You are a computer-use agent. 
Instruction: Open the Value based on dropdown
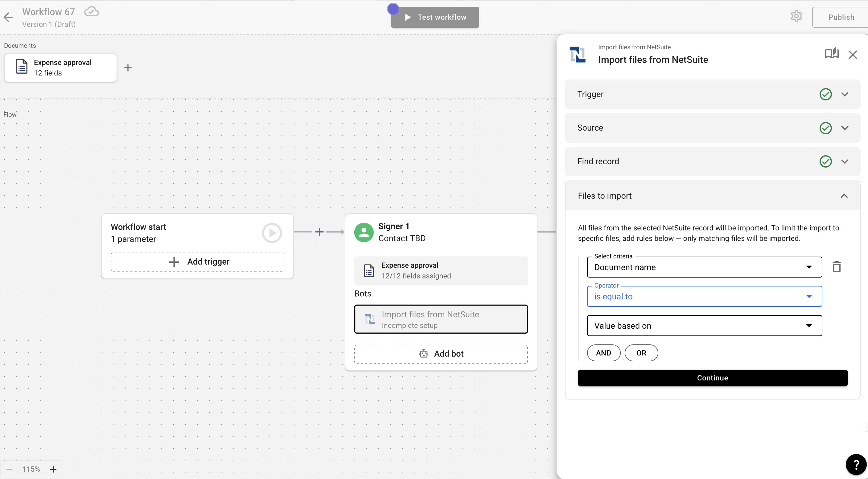pyautogui.click(x=704, y=326)
